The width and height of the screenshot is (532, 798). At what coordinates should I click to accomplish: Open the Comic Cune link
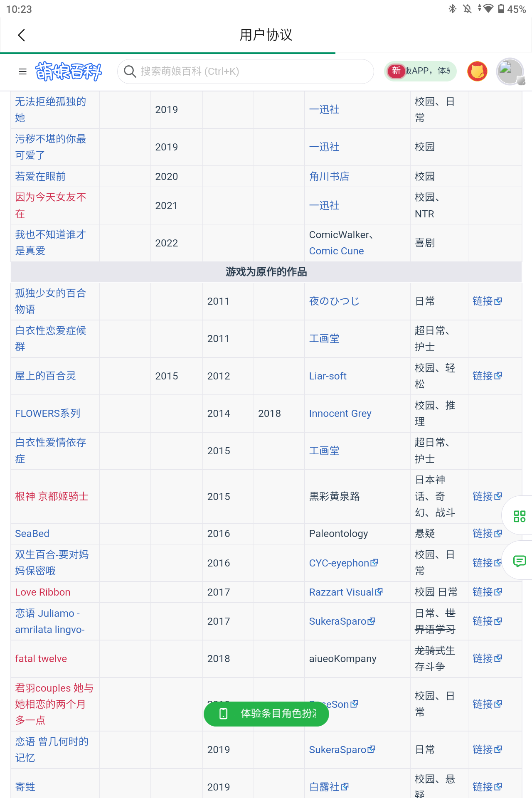click(336, 251)
